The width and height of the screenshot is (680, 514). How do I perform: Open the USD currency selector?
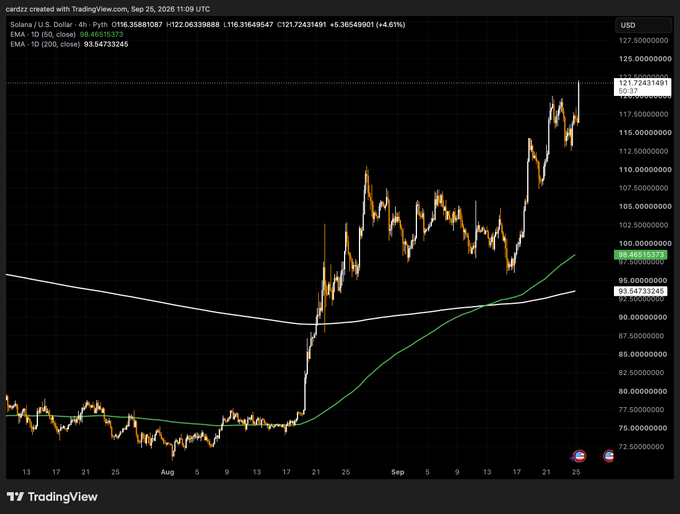643,25
